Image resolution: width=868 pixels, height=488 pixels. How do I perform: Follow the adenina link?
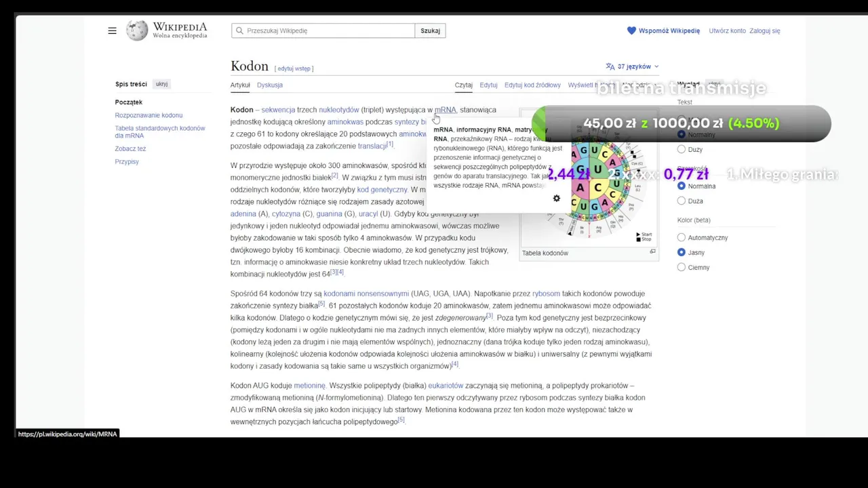tap(243, 214)
